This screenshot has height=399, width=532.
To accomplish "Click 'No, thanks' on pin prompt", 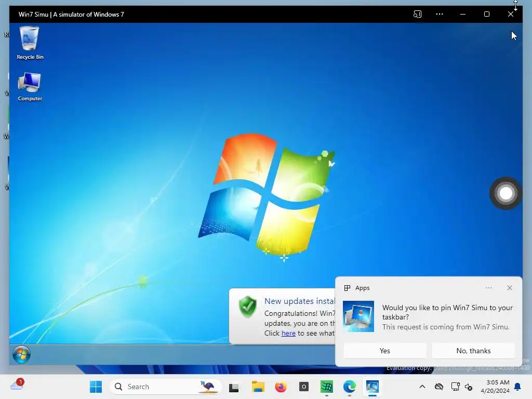I will coord(473,351).
